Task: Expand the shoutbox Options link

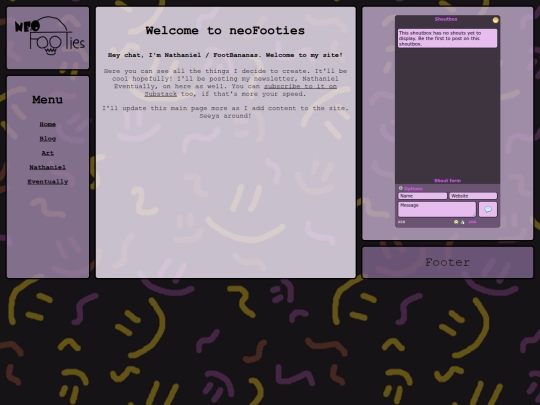Action: click(x=413, y=189)
